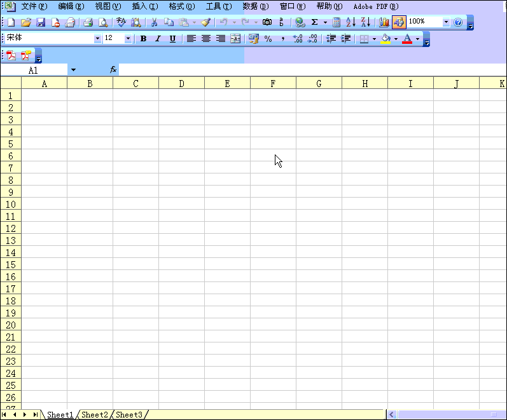Cut selection with scissors icon

(154, 22)
